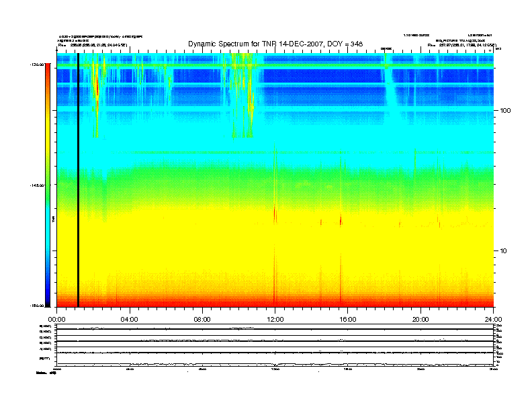Click the frequency axis label "100"
Viewport: 532px width, 411px height.
pyautogui.click(x=505, y=111)
